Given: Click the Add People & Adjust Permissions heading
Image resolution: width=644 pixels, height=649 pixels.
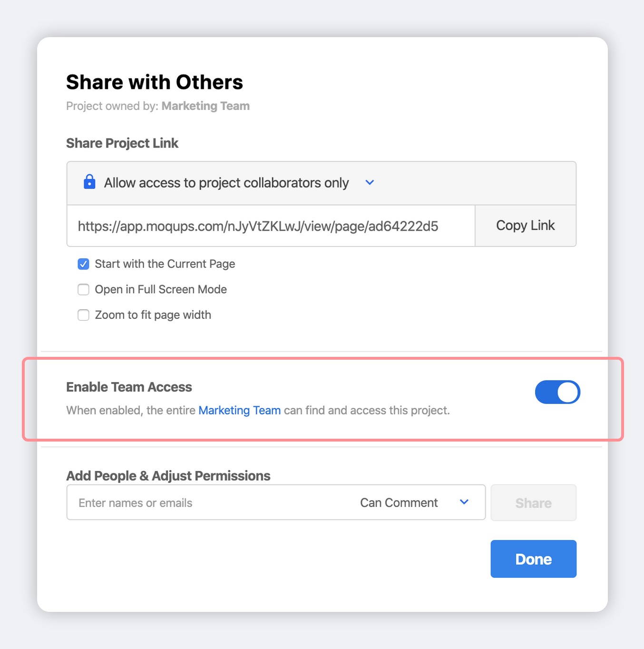Looking at the screenshot, I should (168, 476).
